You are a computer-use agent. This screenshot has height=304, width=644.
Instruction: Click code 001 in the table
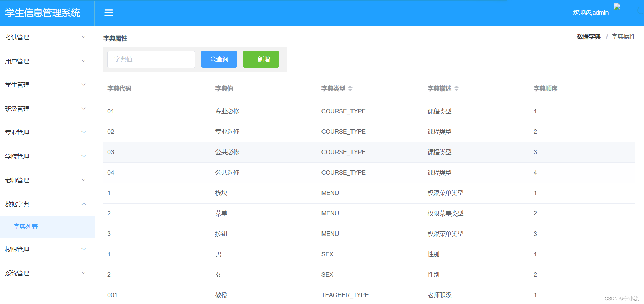112,295
